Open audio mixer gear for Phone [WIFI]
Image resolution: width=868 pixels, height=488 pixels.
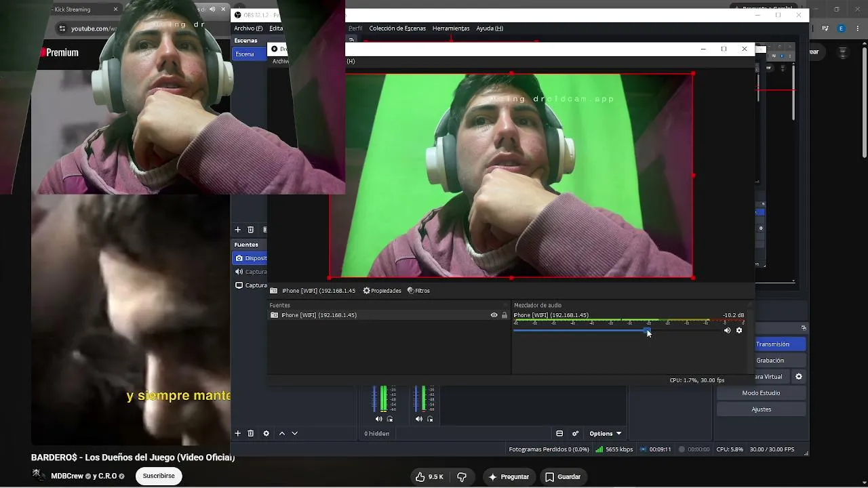pyautogui.click(x=739, y=331)
